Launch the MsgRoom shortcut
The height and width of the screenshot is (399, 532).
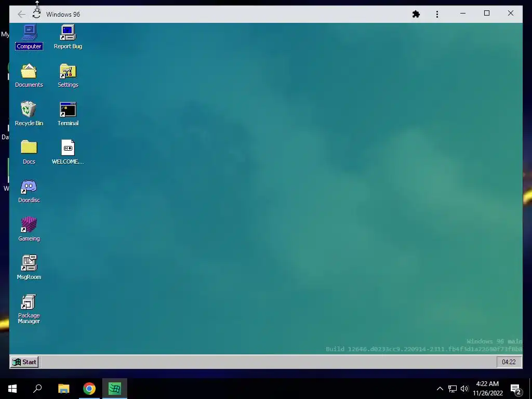(x=29, y=268)
